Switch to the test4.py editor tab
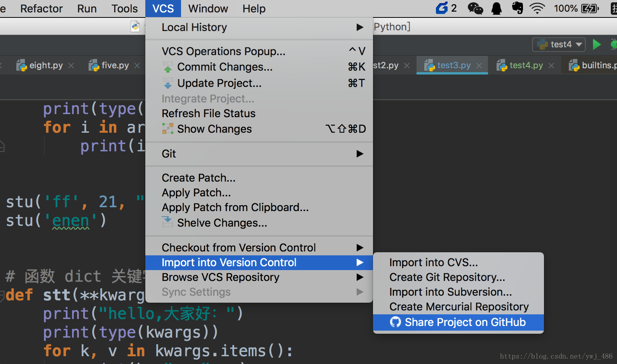 pos(526,65)
